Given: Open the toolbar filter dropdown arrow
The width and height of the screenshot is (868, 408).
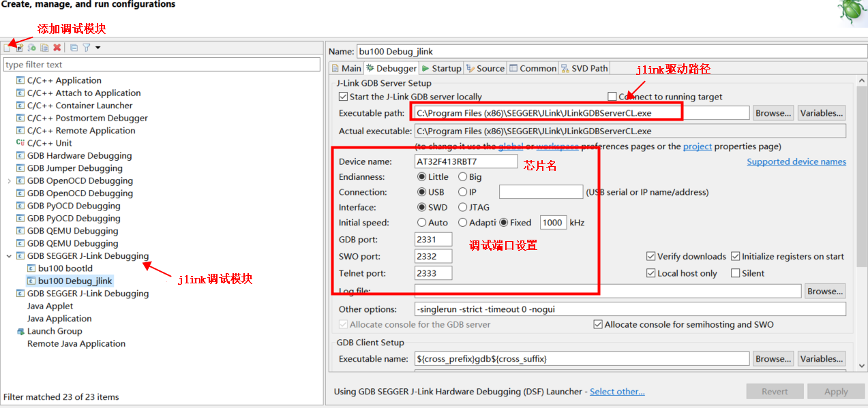Looking at the screenshot, I should coord(98,48).
